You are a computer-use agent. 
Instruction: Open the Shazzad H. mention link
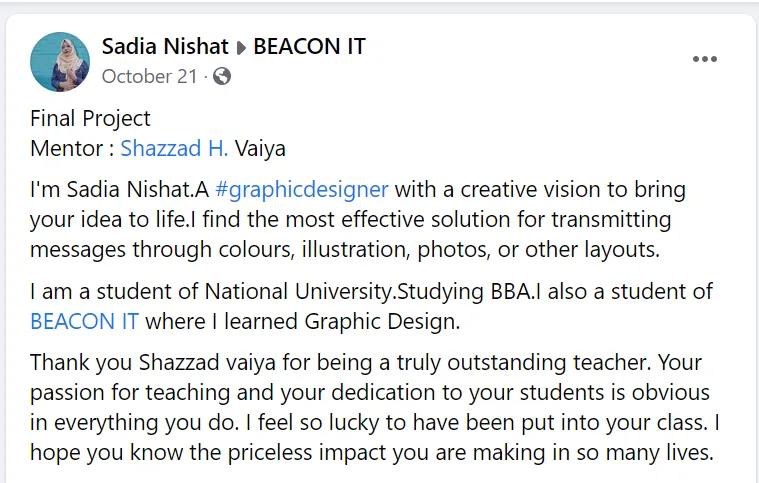[x=174, y=149]
